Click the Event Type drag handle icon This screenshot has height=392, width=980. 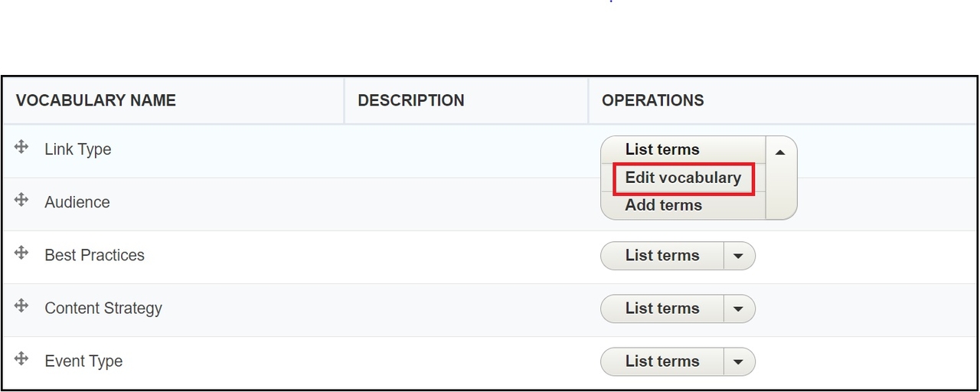(x=21, y=358)
